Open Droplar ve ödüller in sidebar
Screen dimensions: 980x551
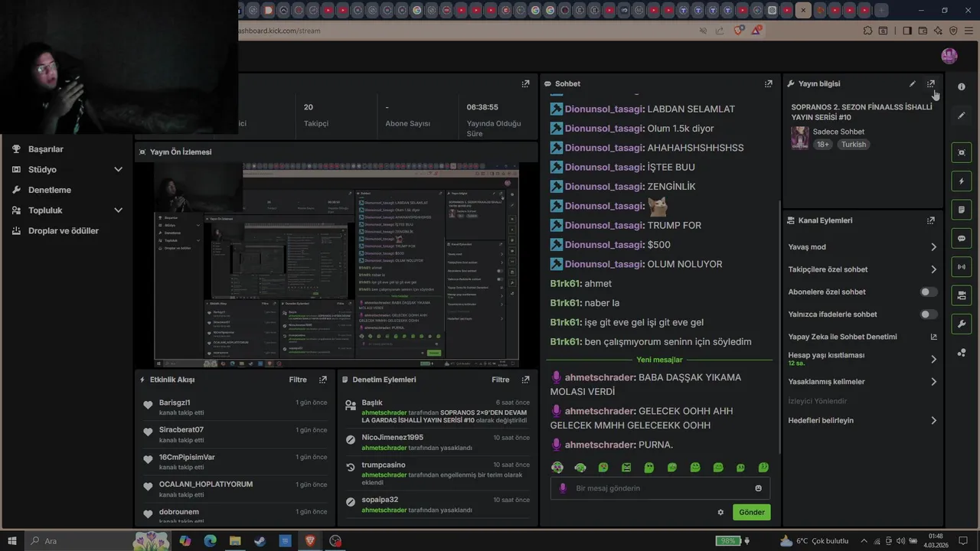pyautogui.click(x=64, y=230)
